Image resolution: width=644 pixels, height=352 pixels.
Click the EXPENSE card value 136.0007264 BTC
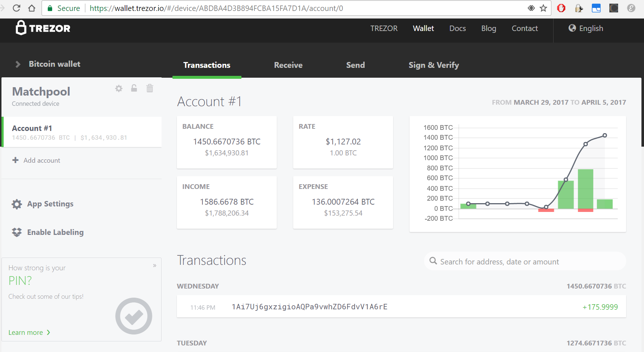click(x=343, y=202)
